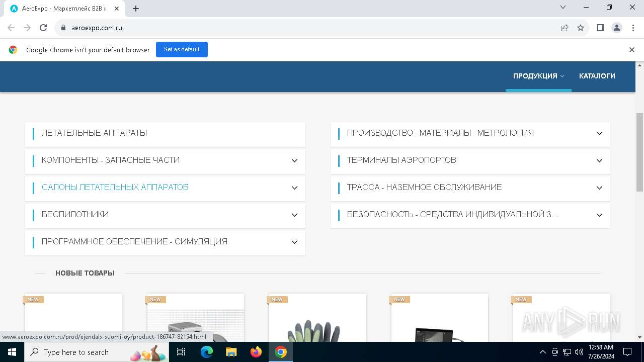This screenshot has width=644, height=362.
Task: Open ТРАССА - НАЗЕМНОЕ ОБСЛУЖИВАНИЕ category
Action: [x=424, y=188]
